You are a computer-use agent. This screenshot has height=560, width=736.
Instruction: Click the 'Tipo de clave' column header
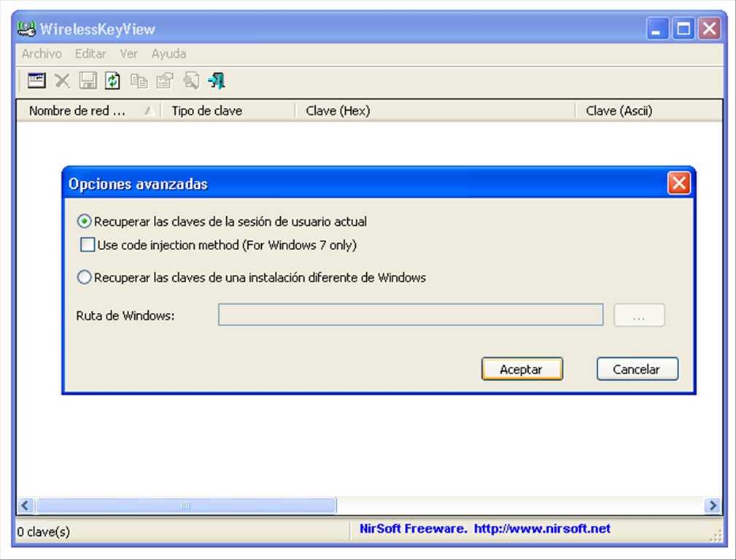pos(206,111)
